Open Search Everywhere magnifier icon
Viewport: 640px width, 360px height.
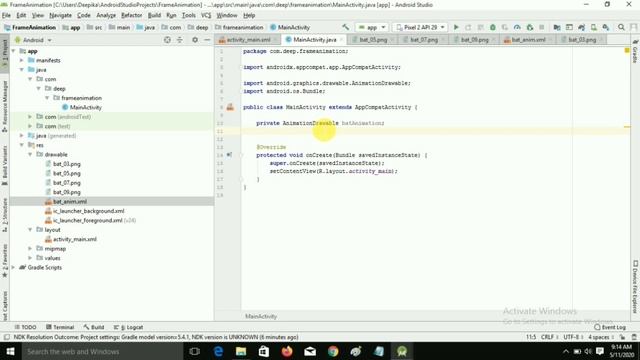[x=621, y=27]
